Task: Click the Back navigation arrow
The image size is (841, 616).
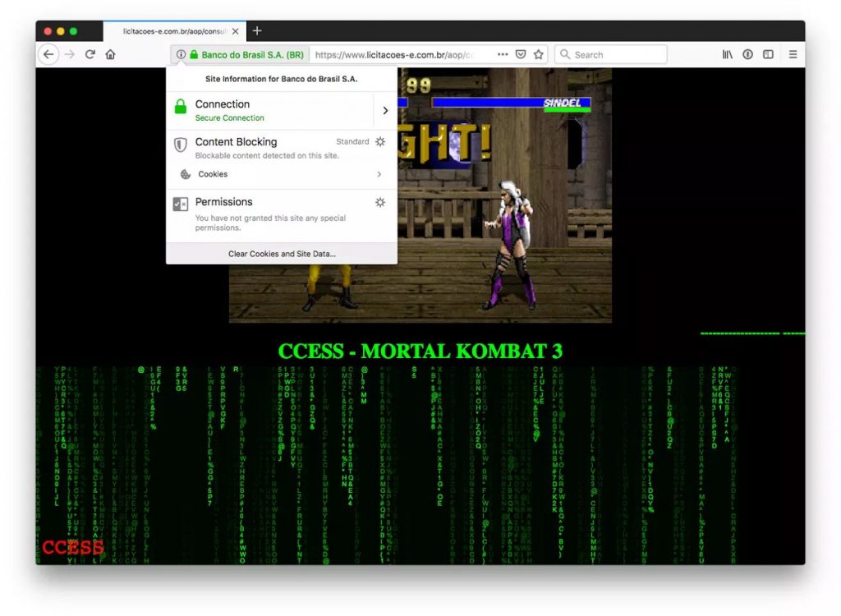Action: pos(48,55)
